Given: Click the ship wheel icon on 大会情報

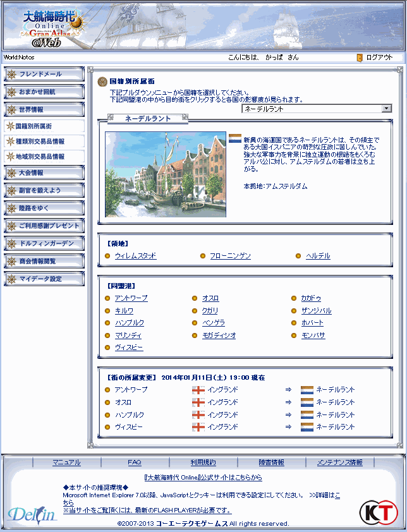Looking at the screenshot, I should 12,173.
